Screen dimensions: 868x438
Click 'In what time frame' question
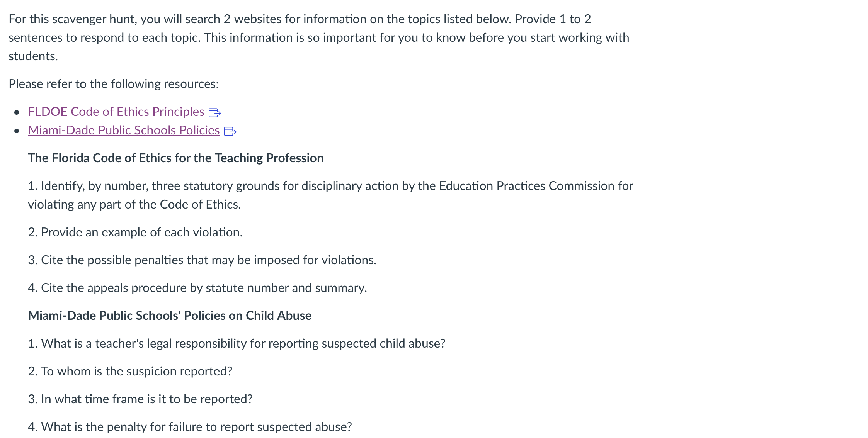(140, 399)
